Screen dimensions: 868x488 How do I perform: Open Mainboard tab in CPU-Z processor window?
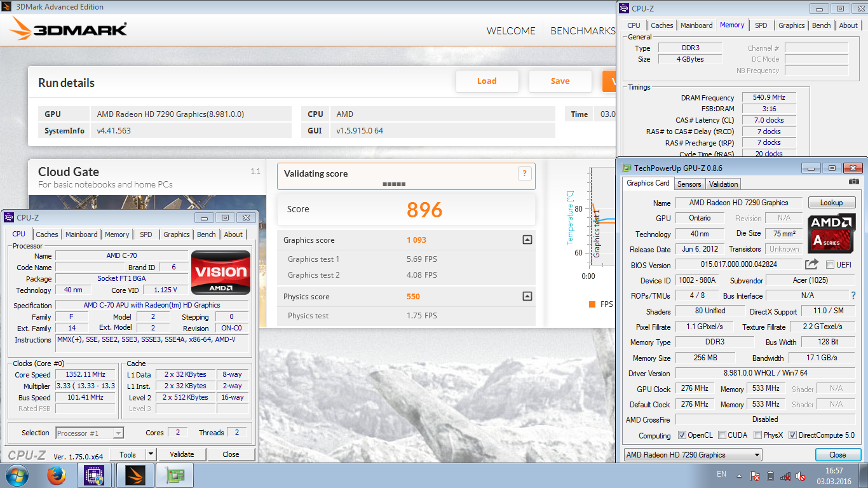[x=81, y=234]
